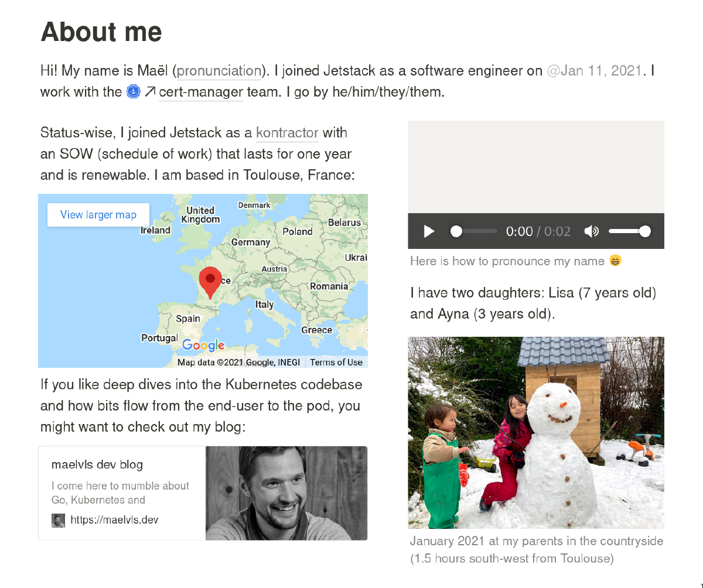
Task: Click the laughing emoji after the pronunciation caption
Action: (614, 261)
